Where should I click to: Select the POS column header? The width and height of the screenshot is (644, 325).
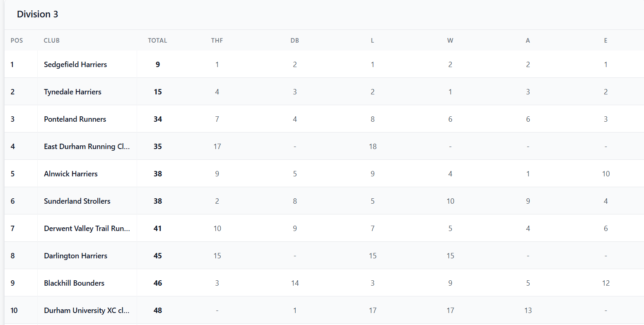17,41
